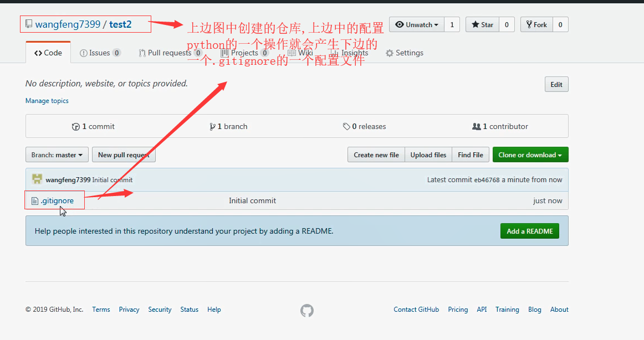644x340 pixels.
Task: View the 1 contributor page
Action: (500, 126)
